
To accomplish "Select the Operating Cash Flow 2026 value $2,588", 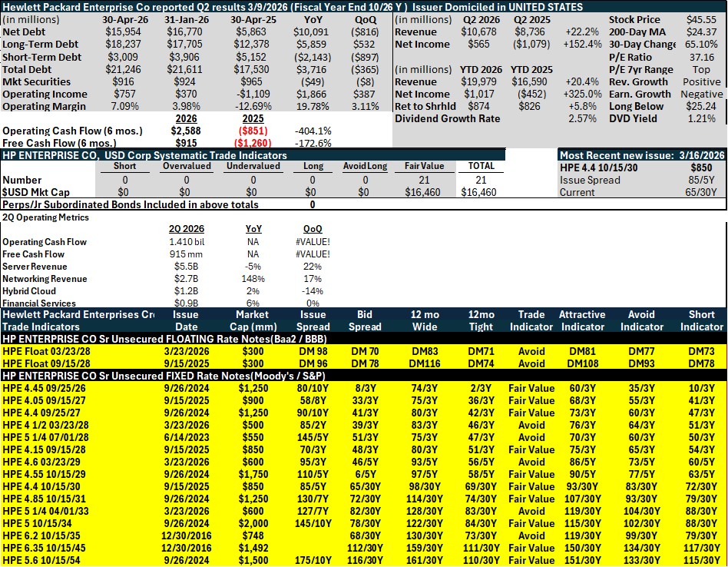I will point(186,131).
